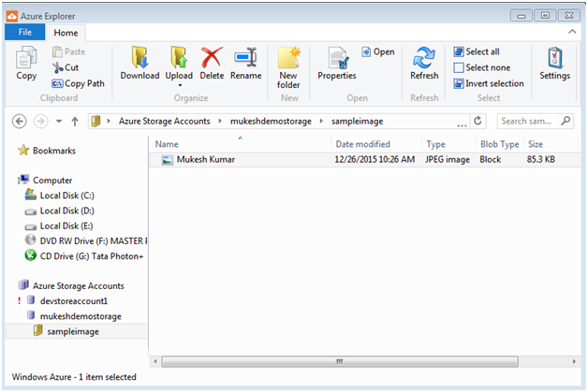Click the Delete red X icon
This screenshot has height=392, width=588.
click(x=212, y=57)
